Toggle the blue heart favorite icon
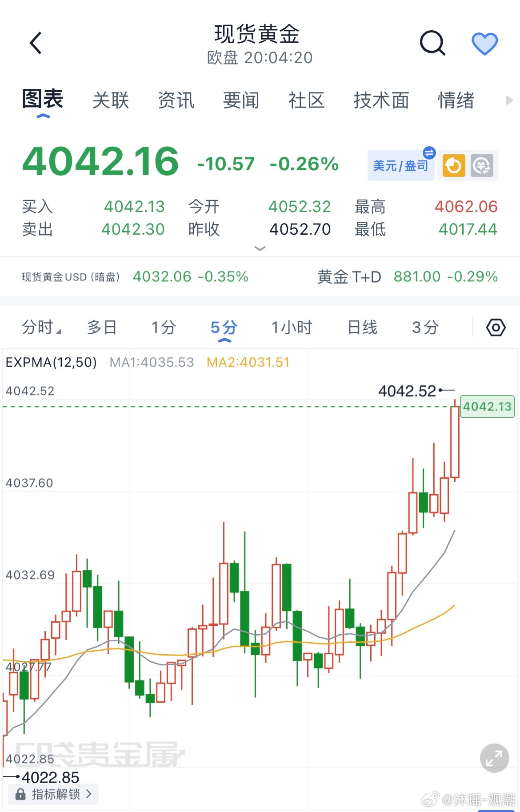 484,44
